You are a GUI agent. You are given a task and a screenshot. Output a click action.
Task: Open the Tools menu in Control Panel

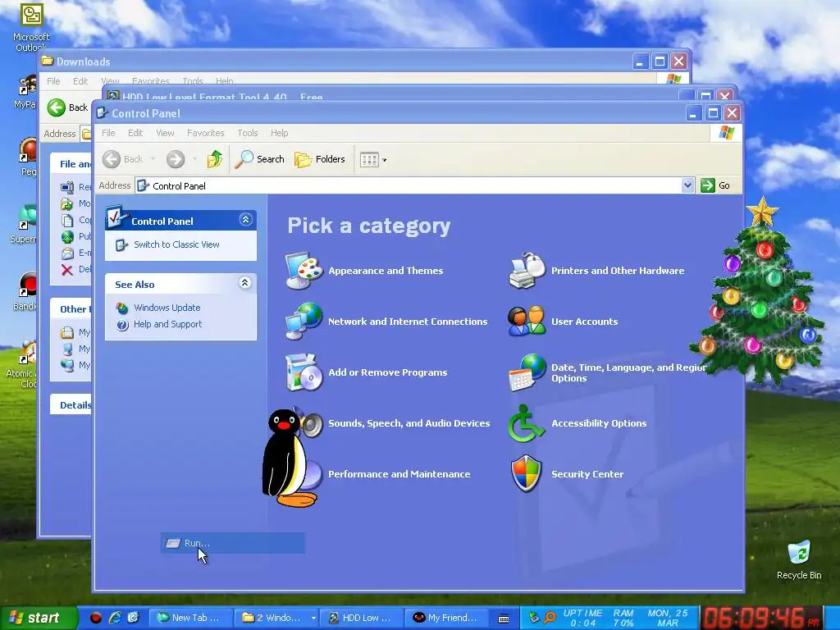248,133
